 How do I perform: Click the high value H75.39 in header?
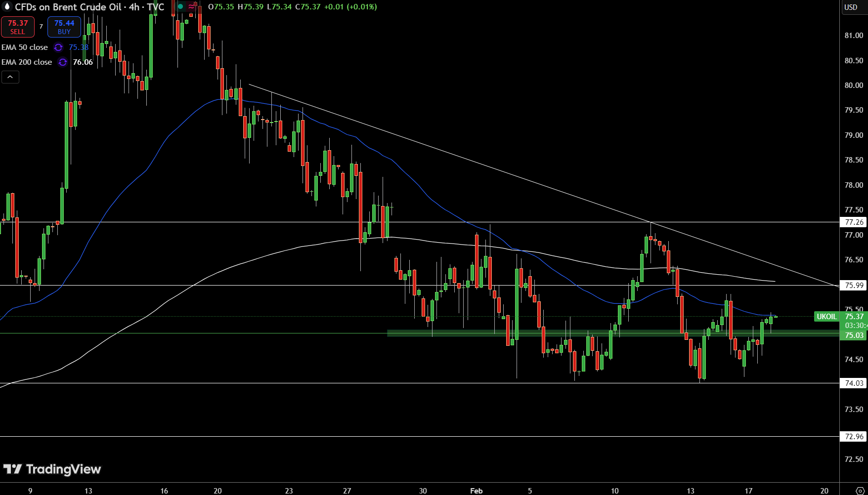coord(251,7)
